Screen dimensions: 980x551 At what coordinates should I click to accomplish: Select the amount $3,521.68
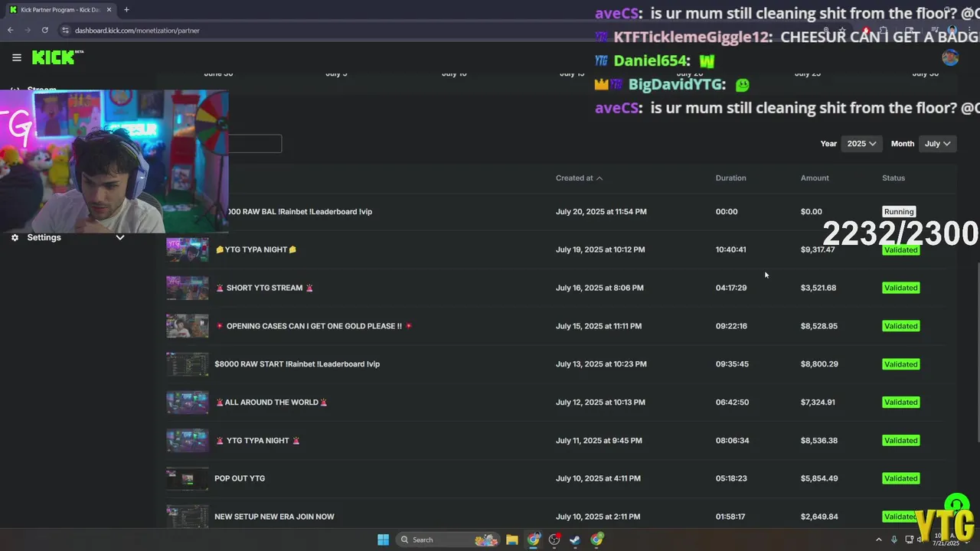coord(818,288)
